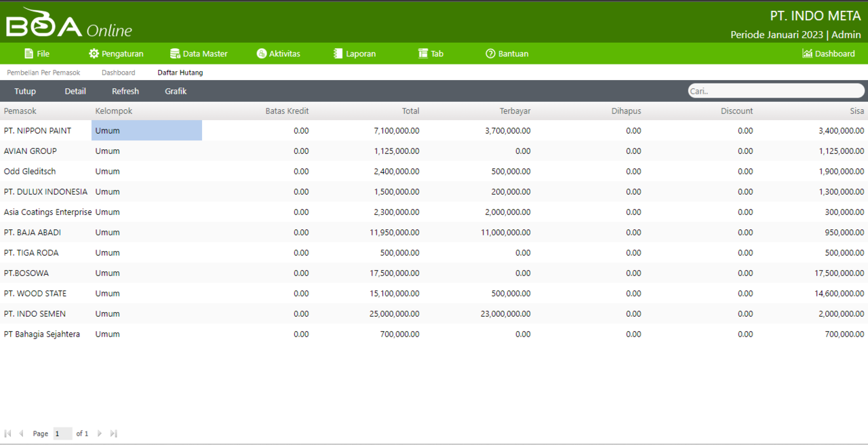The image size is (868, 445).
Task: Click sisa value 1,125,000.00
Action: pyautogui.click(x=842, y=151)
